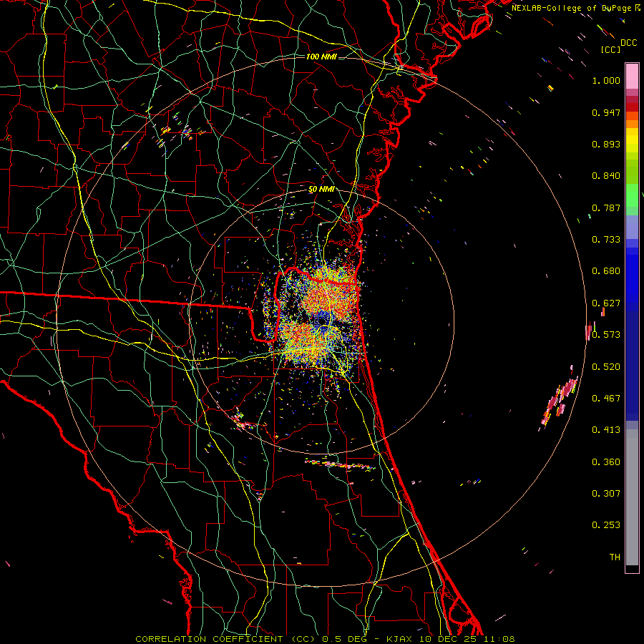Select the 0.680 scale value
Image resolution: width=644 pixels, height=644 pixels.
point(606,271)
